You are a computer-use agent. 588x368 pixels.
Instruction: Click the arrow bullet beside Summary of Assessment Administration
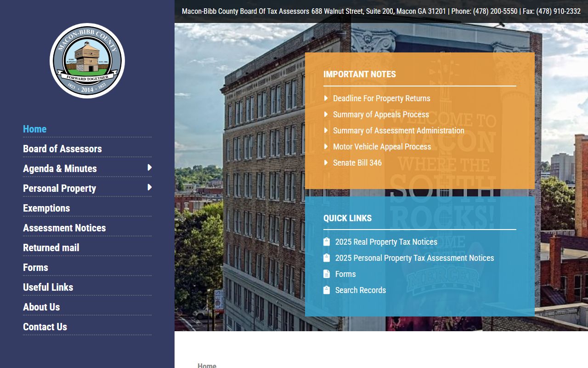tap(326, 131)
